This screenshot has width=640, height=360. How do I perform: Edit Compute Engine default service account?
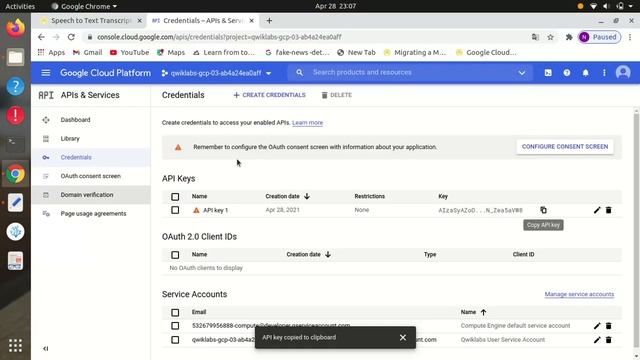(x=597, y=326)
